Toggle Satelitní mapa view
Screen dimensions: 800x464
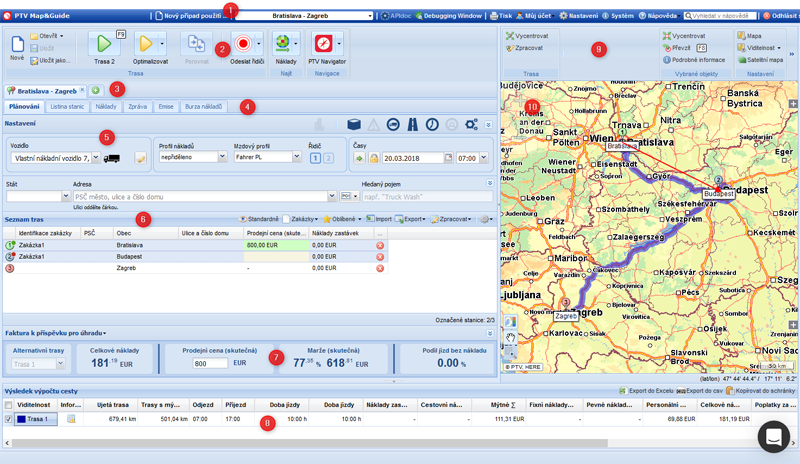[760, 60]
